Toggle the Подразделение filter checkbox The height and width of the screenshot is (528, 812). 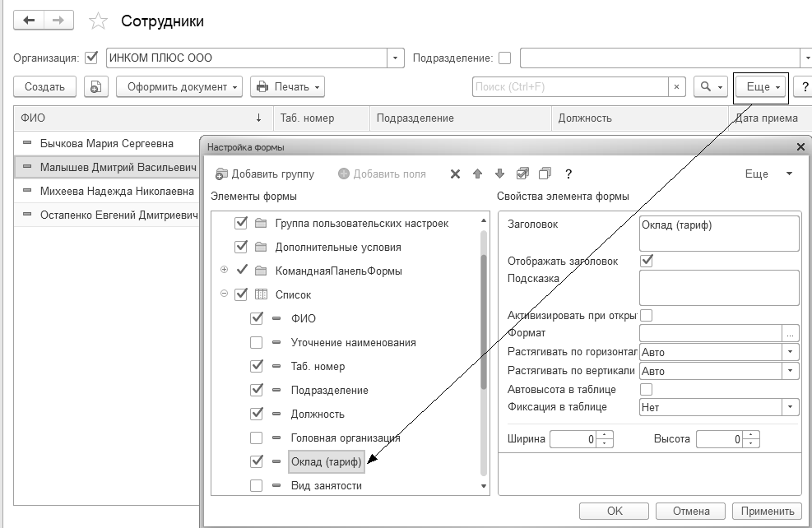tap(504, 58)
